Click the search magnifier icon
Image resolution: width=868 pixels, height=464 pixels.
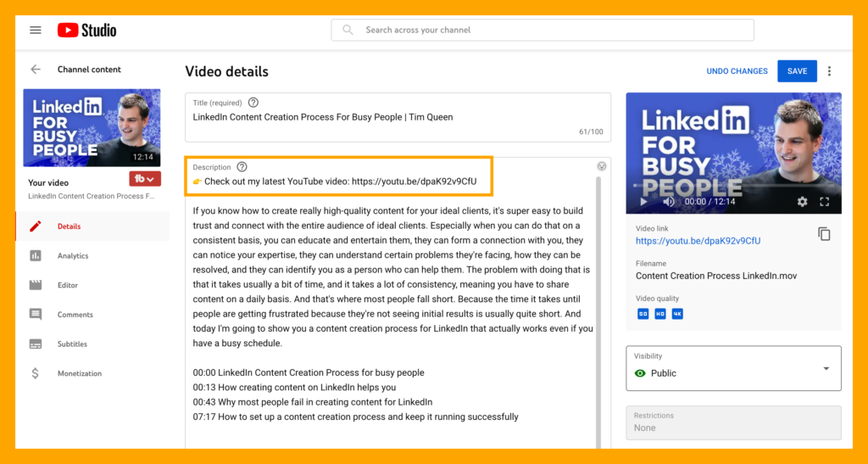348,30
